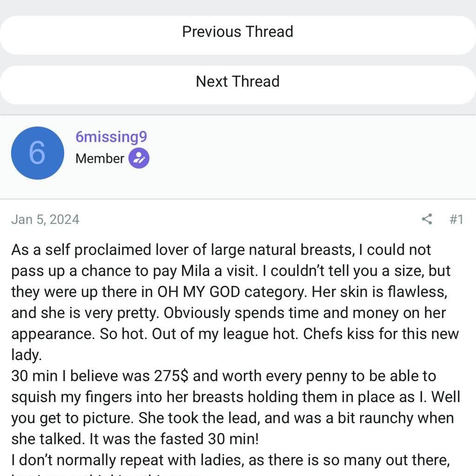Open the blue avatar with number 6
476x476 pixels.
click(37, 153)
